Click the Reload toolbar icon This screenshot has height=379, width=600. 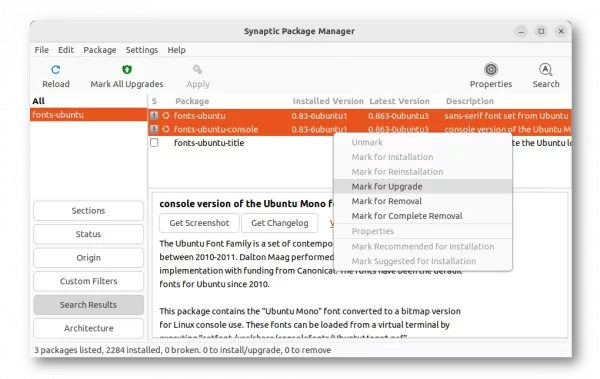(x=55, y=70)
